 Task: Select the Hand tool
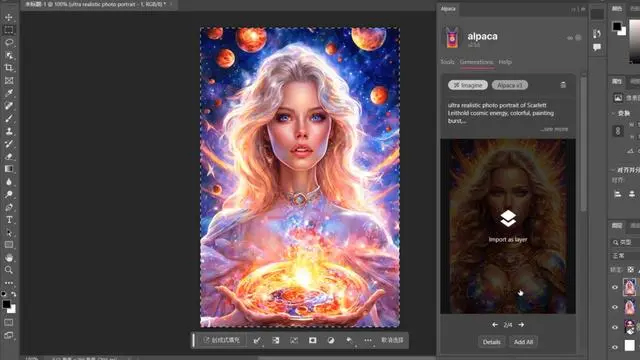[9, 258]
